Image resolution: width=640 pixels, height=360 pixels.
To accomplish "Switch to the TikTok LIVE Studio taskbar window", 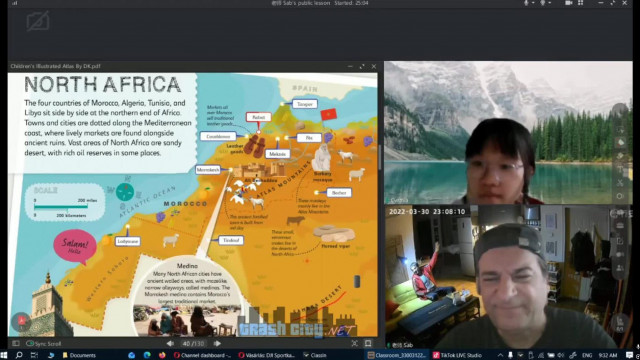I will click(x=458, y=355).
